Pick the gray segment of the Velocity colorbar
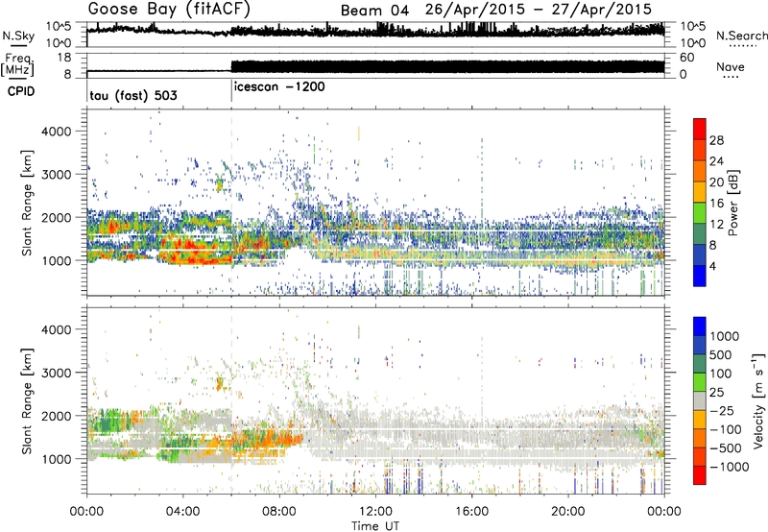768x532 pixels. click(x=700, y=401)
